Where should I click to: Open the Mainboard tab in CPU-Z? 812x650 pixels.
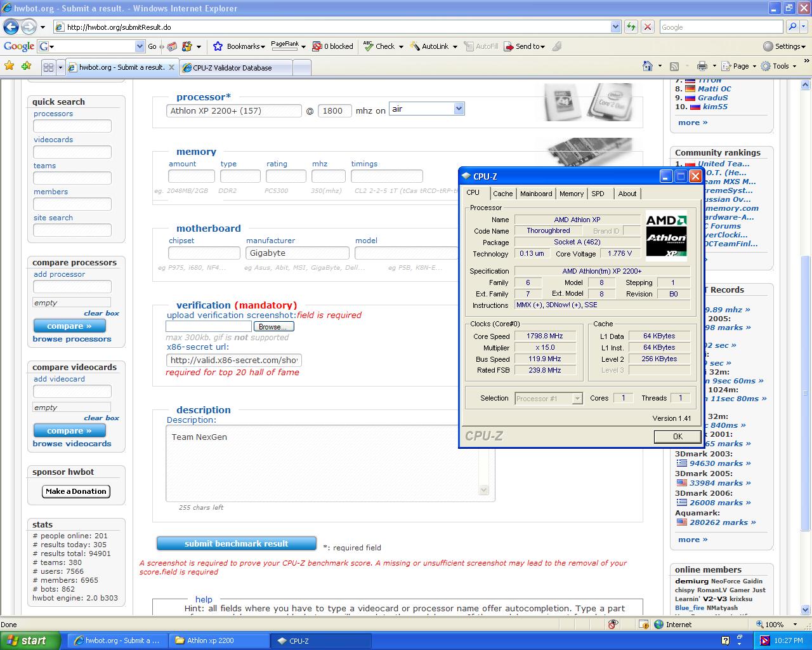536,194
